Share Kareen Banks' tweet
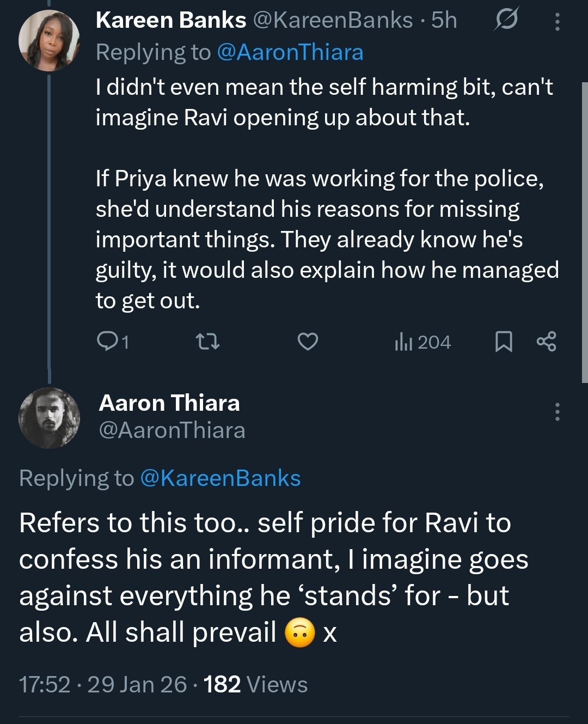This screenshot has width=588, height=724. (x=546, y=342)
